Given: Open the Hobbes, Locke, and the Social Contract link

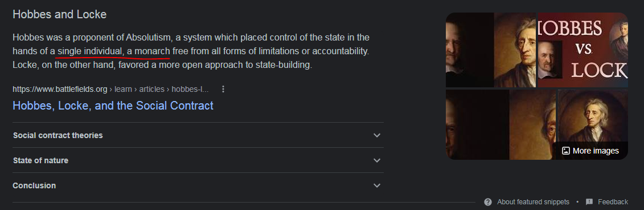Looking at the screenshot, I should coord(113,106).
